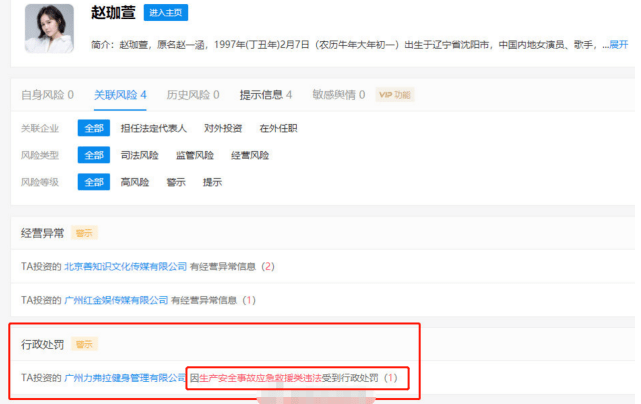The width and height of the screenshot is (641, 404).
Task: Open 广州力弗拉健身管理有限公司 company link
Action: (x=126, y=378)
